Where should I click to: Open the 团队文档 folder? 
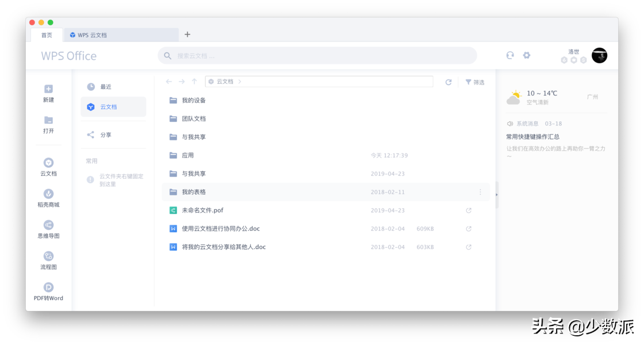[x=325, y=118]
